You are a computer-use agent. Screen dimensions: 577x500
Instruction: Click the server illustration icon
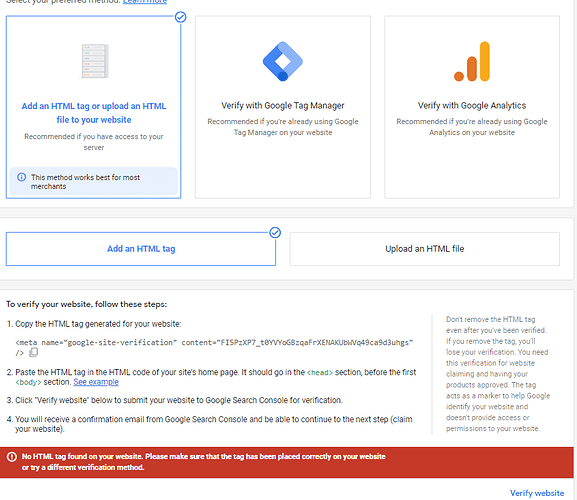(x=94, y=61)
